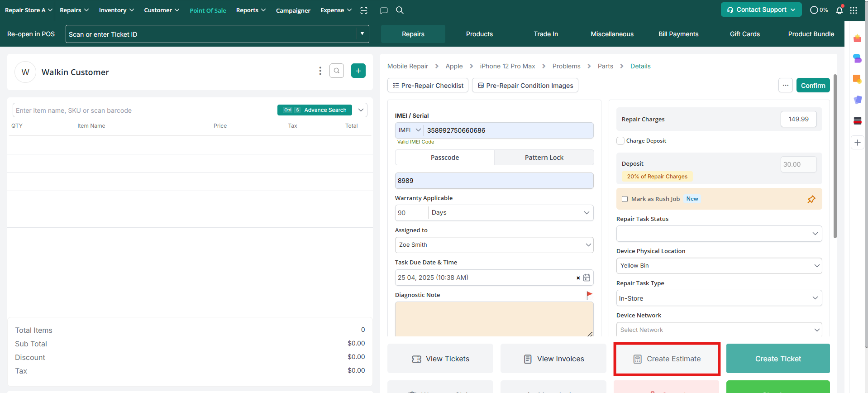
Task: Open the IMEI type dropdown
Action: (x=410, y=130)
